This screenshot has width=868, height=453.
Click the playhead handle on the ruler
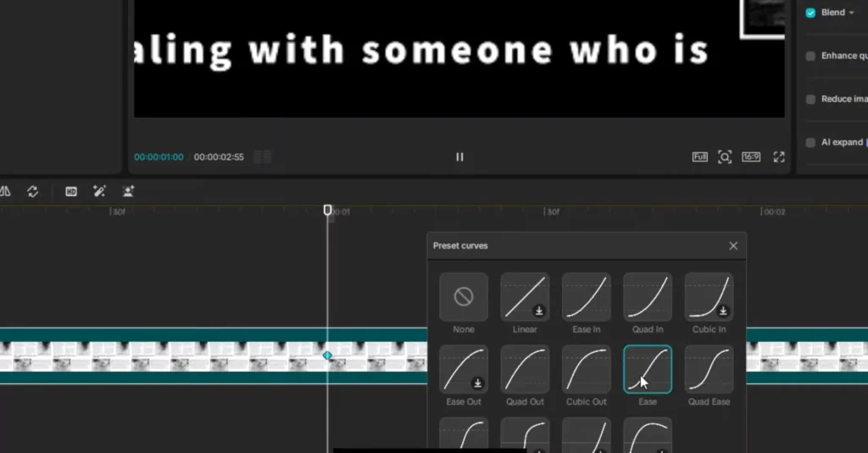click(328, 210)
